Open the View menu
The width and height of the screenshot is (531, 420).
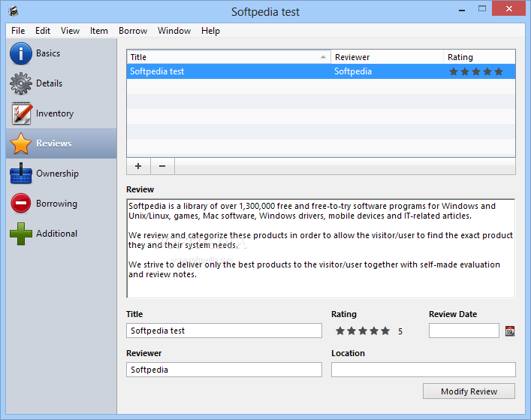(x=70, y=31)
